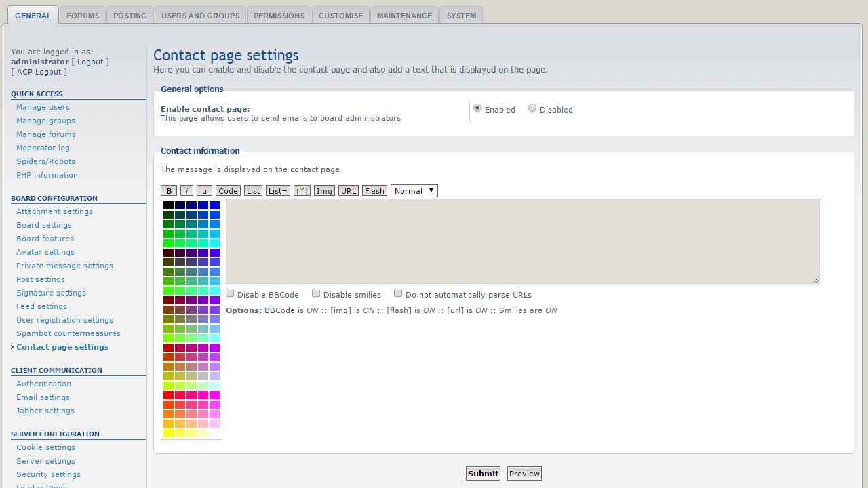The width and height of the screenshot is (868, 488).
Task: Select Contact page settings in sidebar
Action: pos(62,347)
